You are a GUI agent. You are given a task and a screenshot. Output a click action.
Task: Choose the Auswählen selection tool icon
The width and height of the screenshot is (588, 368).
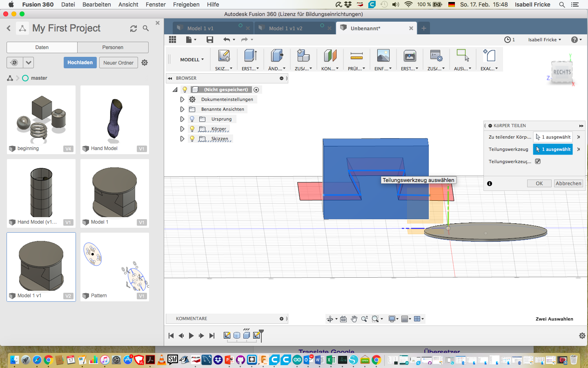(463, 56)
